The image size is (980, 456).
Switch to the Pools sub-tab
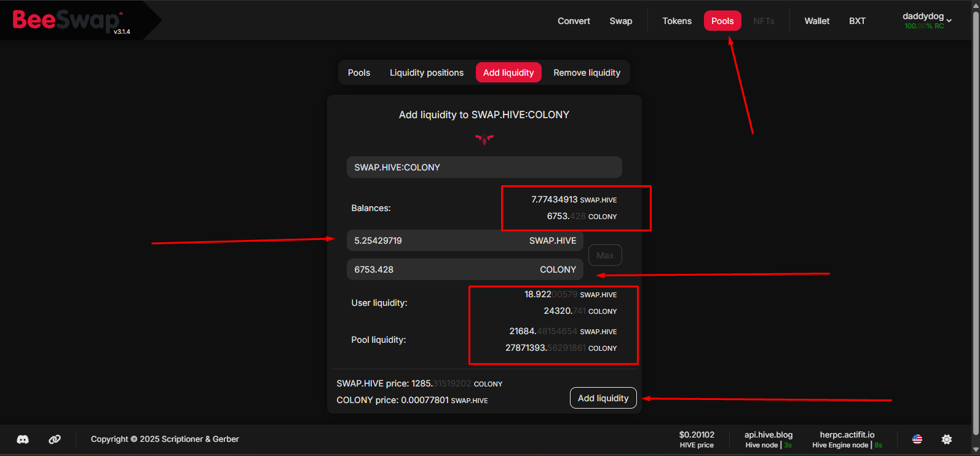point(359,73)
